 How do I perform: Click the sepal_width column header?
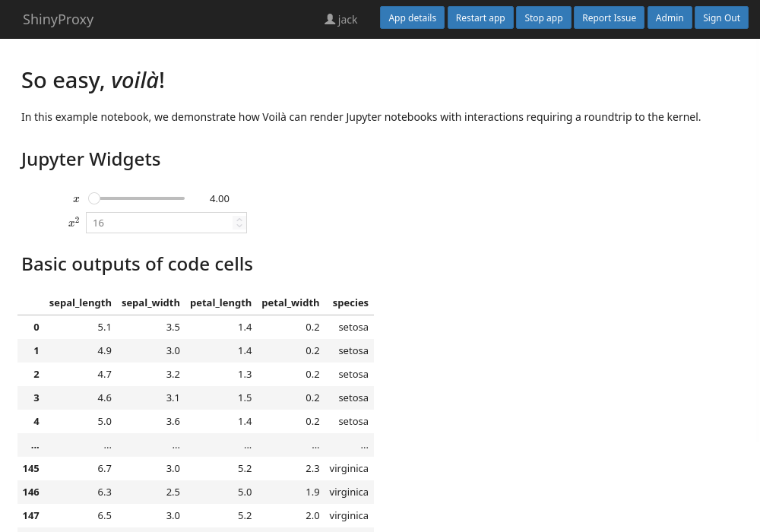click(150, 302)
